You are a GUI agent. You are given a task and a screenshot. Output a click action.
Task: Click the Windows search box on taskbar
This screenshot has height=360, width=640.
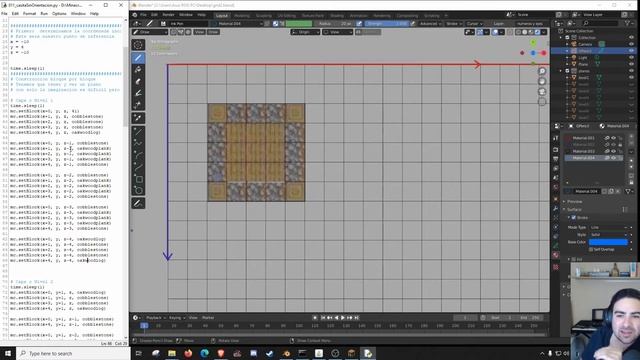[x=73, y=353]
